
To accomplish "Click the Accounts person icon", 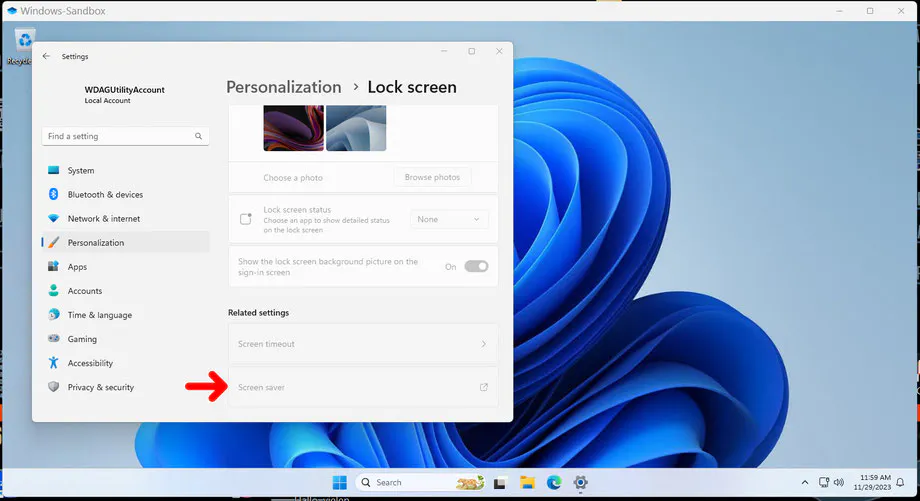I will 53,290.
